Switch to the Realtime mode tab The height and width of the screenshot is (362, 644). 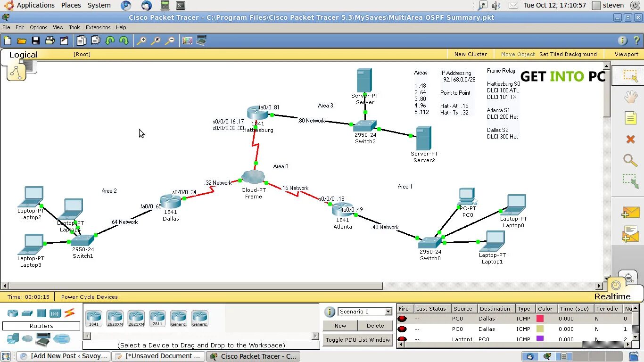tap(612, 296)
